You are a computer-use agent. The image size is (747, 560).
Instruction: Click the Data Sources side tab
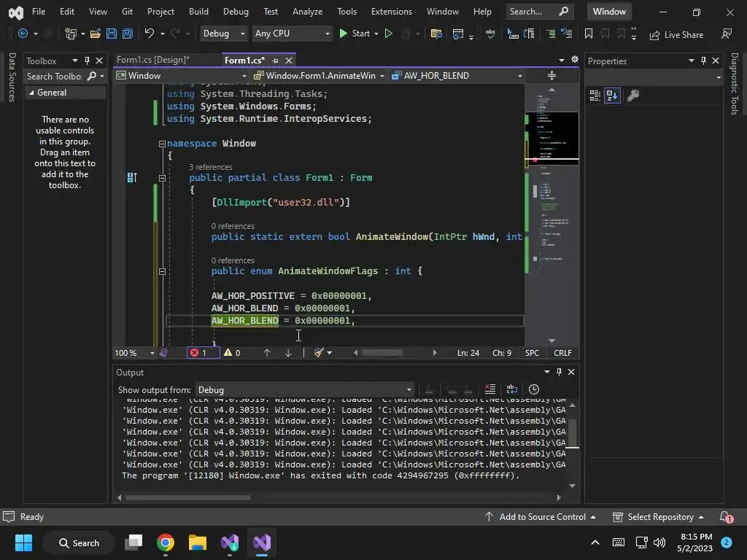pos(12,77)
